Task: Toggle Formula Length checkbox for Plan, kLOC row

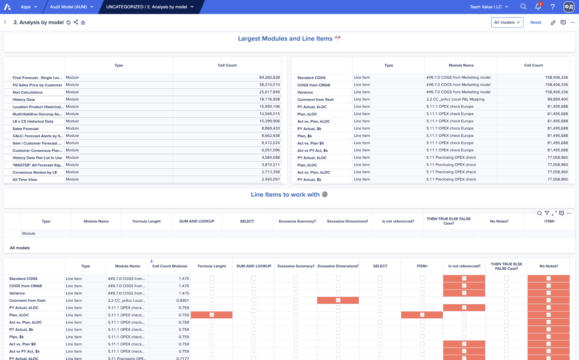Action: (x=212, y=315)
